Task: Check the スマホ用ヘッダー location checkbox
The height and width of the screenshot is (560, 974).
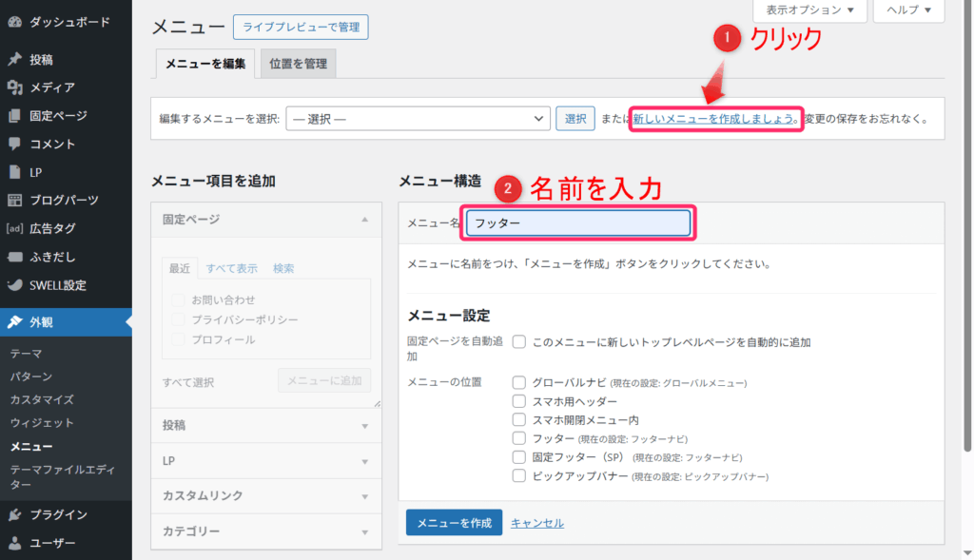Action: pyautogui.click(x=519, y=401)
